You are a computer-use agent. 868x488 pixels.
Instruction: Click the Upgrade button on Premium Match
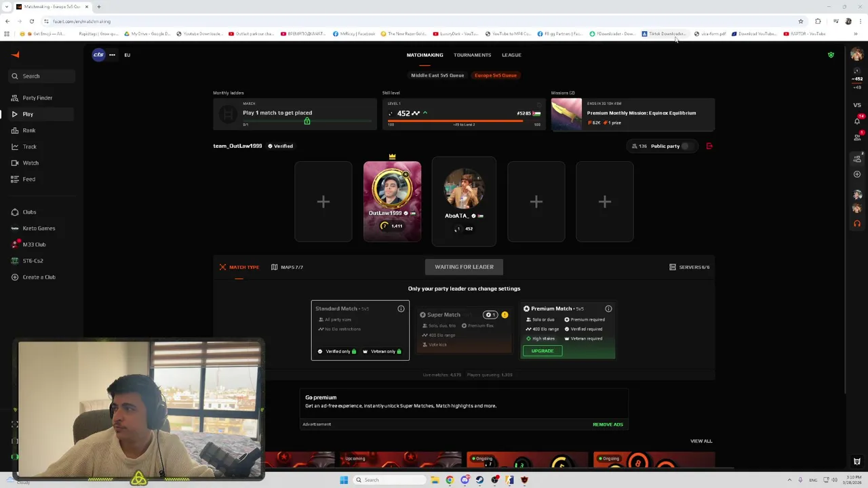click(x=542, y=351)
